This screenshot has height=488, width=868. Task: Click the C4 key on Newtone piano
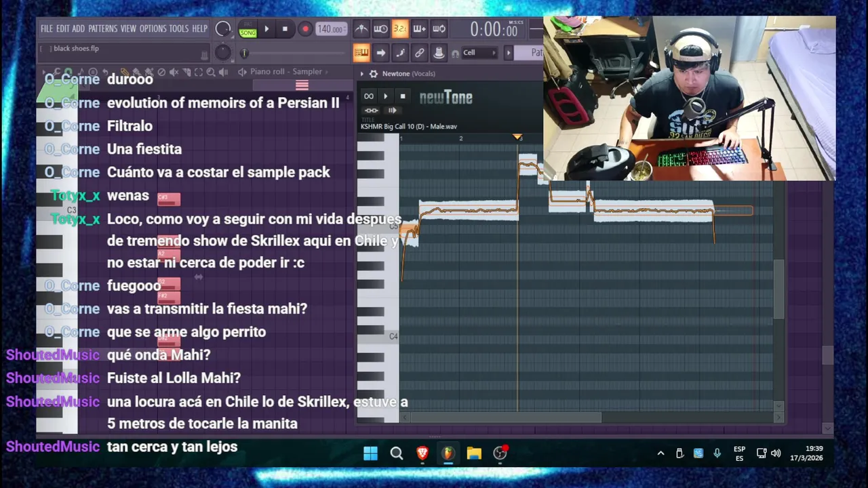pos(378,336)
